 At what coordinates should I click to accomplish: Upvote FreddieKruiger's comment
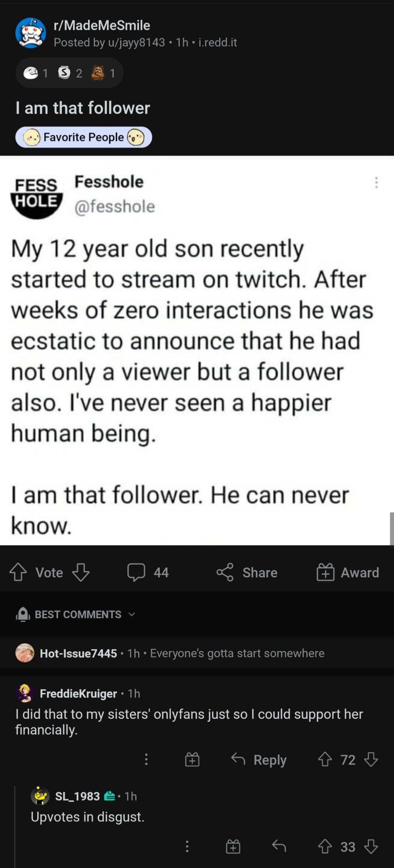(325, 759)
